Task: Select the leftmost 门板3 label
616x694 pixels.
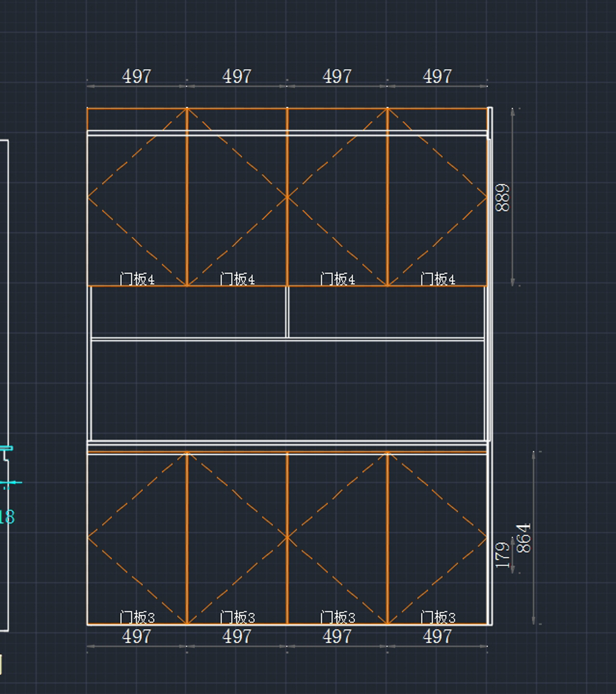Action: pos(137,617)
